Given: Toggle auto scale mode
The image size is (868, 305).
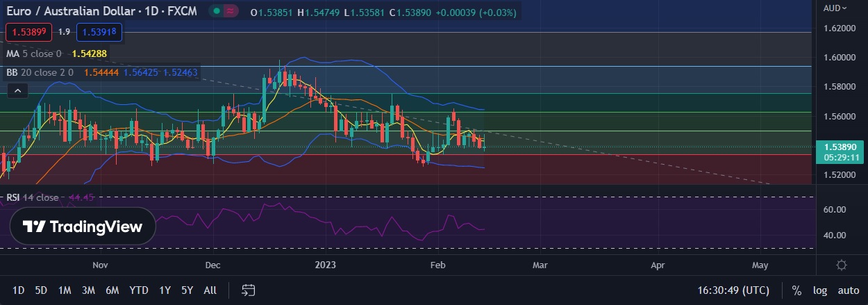Looking at the screenshot, I should [x=848, y=290].
